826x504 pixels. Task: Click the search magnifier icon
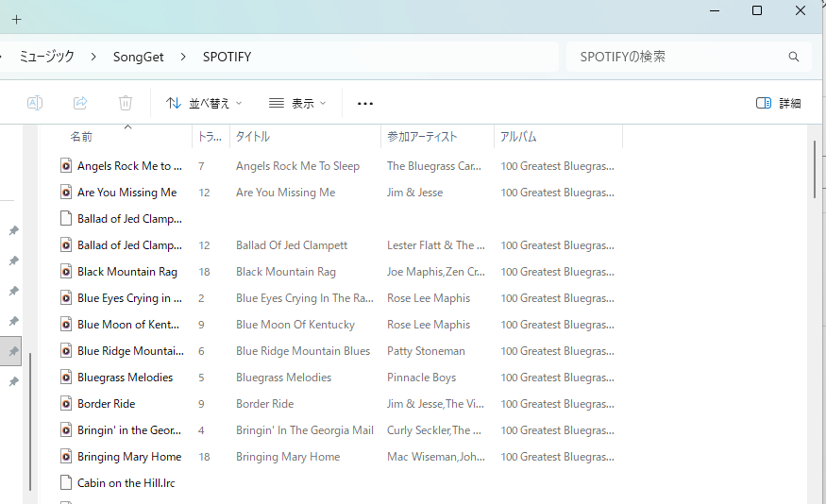pyautogui.click(x=794, y=57)
